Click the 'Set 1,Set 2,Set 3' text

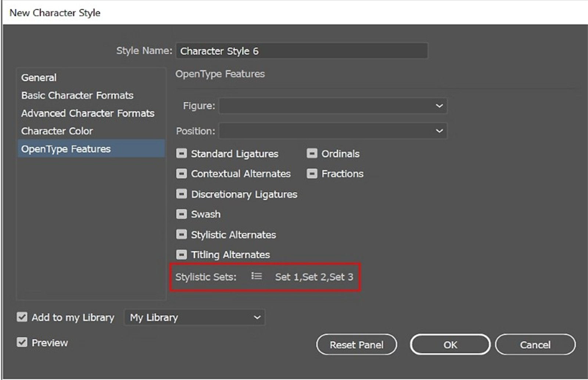(x=314, y=277)
